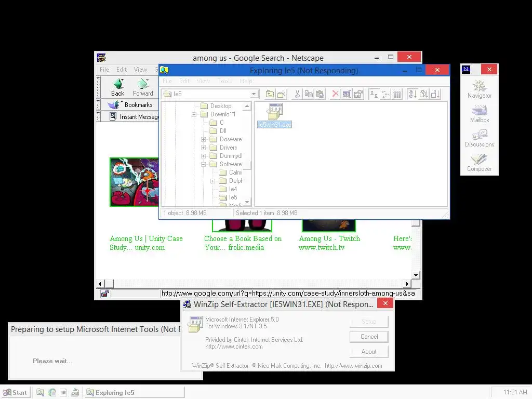
Task: Click Exploring Ie5 taskbar button
Action: pyautogui.click(x=134, y=393)
